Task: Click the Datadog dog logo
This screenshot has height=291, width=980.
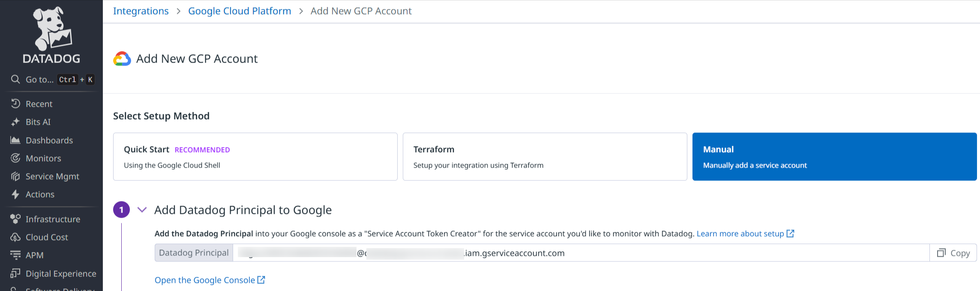Action: coord(51,29)
